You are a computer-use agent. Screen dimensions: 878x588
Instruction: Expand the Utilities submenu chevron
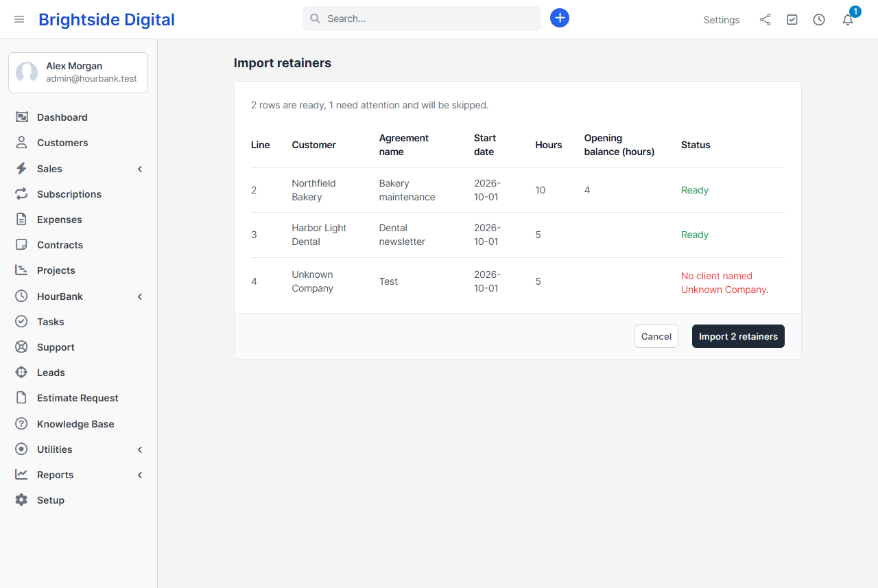[x=140, y=449]
